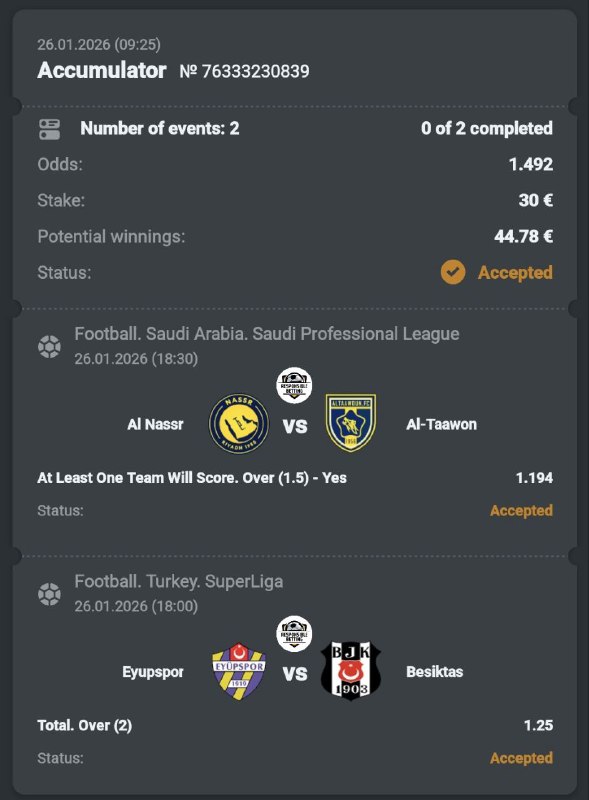Select the football icon for the Saudi league match
This screenshot has width=589, height=800.
49,344
